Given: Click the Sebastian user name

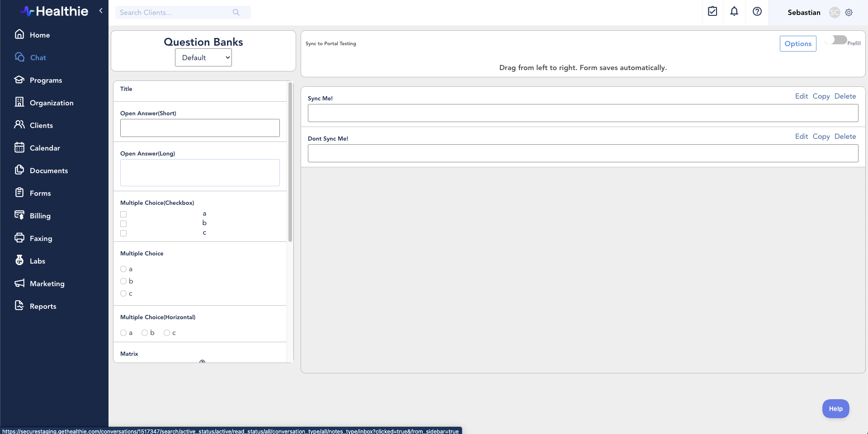Looking at the screenshot, I should point(804,13).
